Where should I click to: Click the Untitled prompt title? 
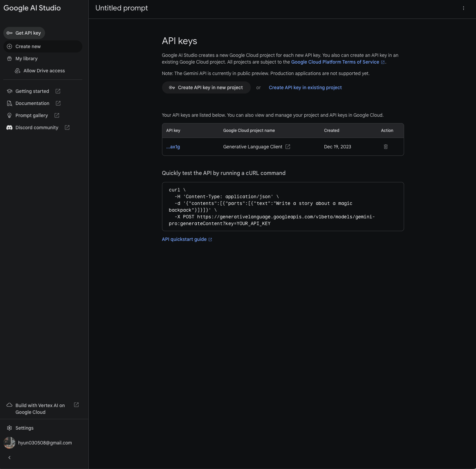pyautogui.click(x=121, y=8)
